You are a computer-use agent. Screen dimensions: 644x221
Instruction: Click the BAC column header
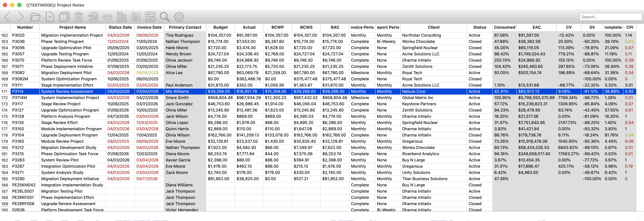point(335,27)
